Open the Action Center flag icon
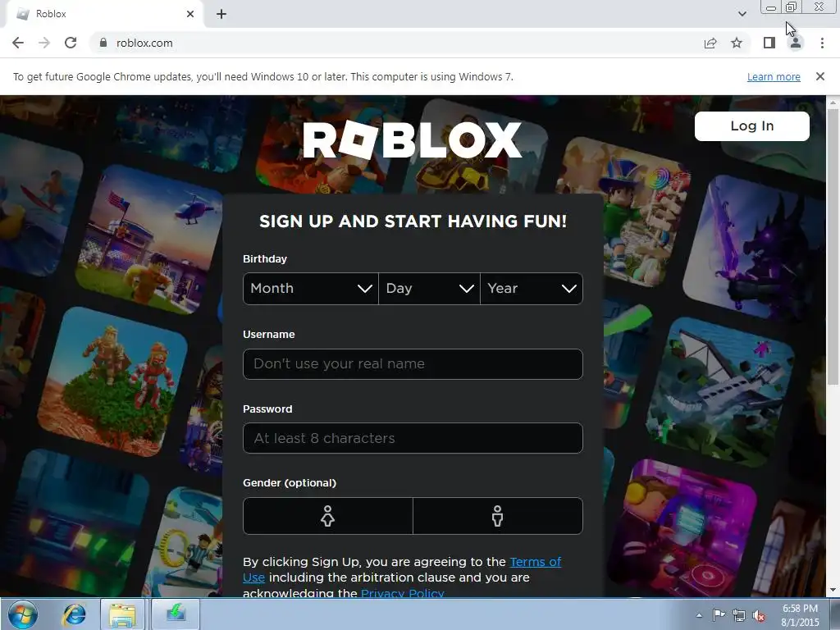Screen dimensions: 840x630 tap(719, 615)
